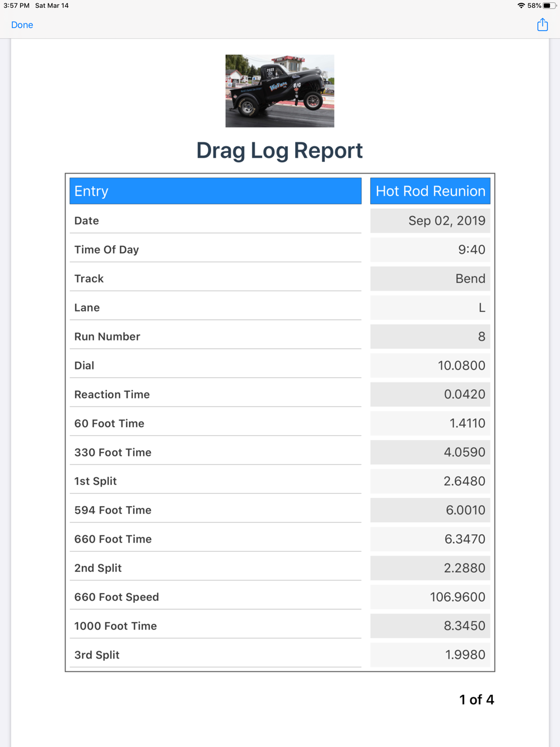Select the Hot Rod Reunion header cell
Screen dimensions: 560x747
click(x=430, y=191)
